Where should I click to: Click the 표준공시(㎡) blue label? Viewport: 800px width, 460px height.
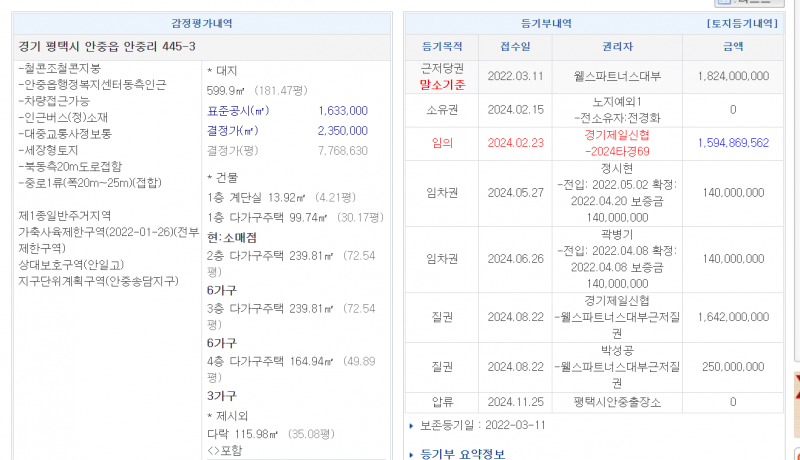coord(238,111)
